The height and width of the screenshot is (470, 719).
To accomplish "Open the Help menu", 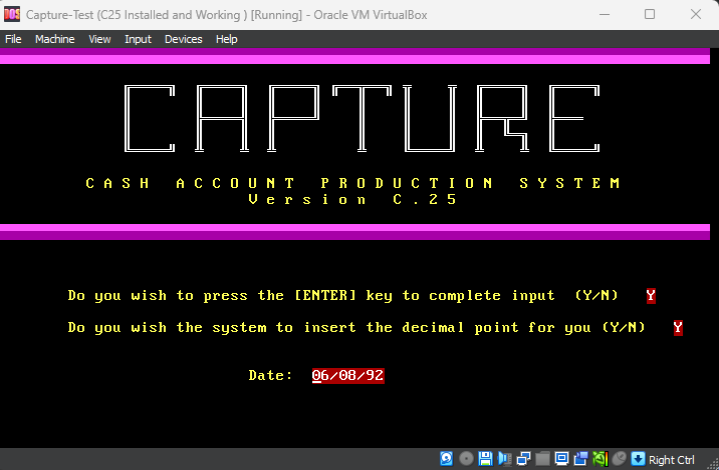I will (x=227, y=39).
